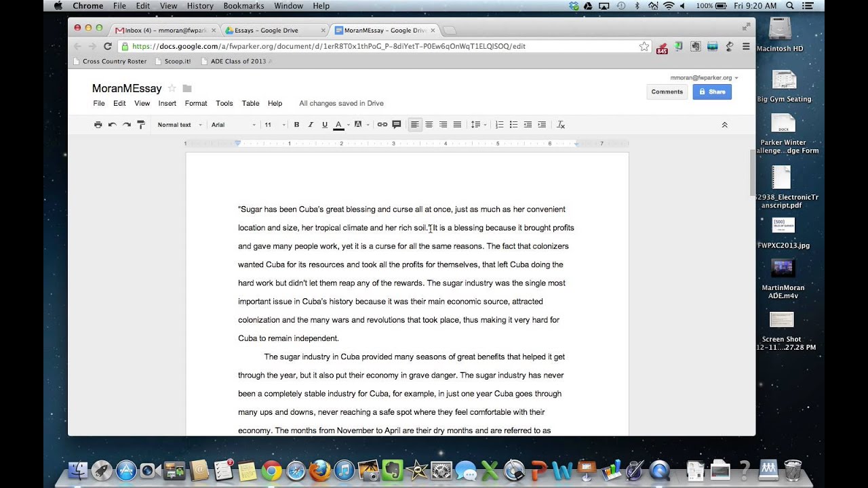Viewport: 868px width, 488px height.
Task: Set right text alignment
Action: click(443, 125)
